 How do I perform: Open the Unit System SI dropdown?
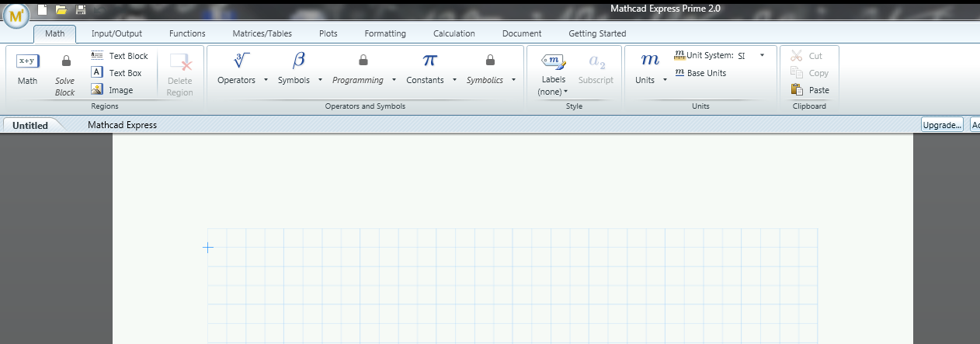762,55
